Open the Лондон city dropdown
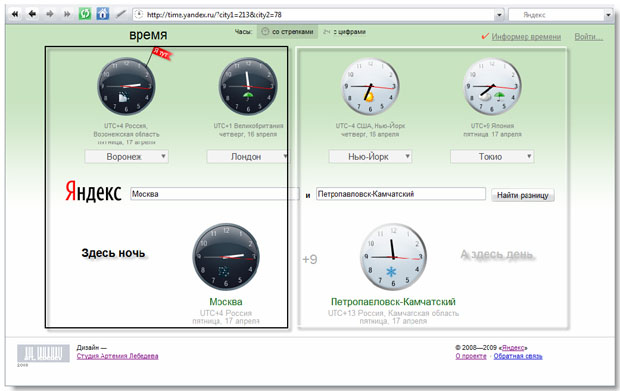 click(x=248, y=157)
